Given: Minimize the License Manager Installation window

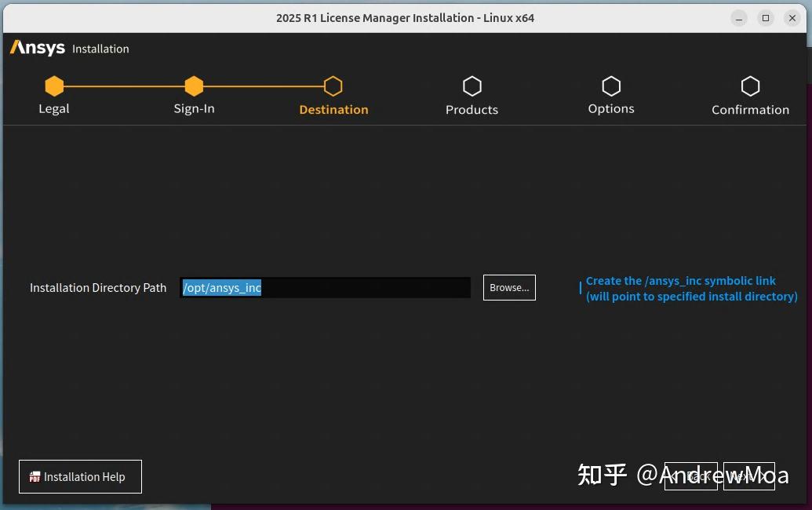Looking at the screenshot, I should coord(739,18).
